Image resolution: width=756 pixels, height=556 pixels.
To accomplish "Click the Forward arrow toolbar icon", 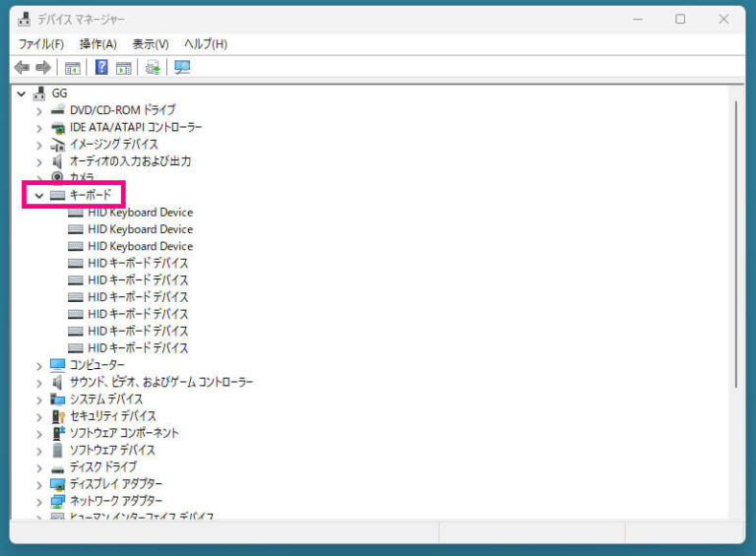I will pos(43,68).
